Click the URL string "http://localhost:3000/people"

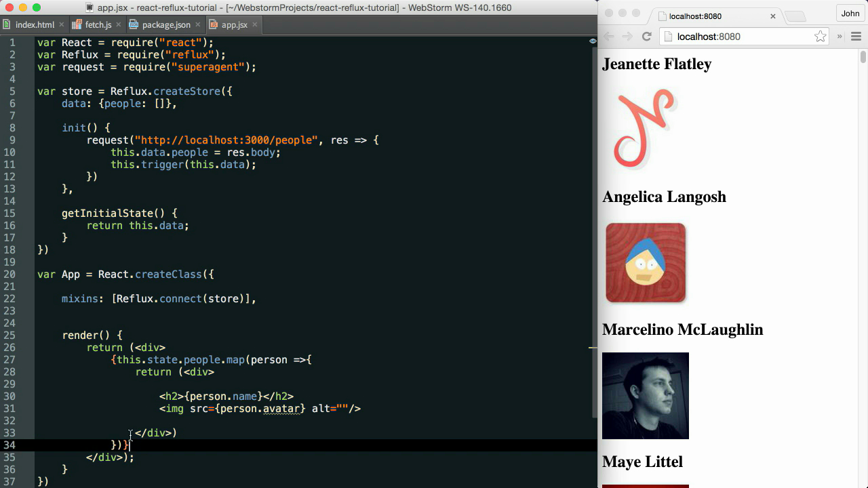tap(226, 140)
